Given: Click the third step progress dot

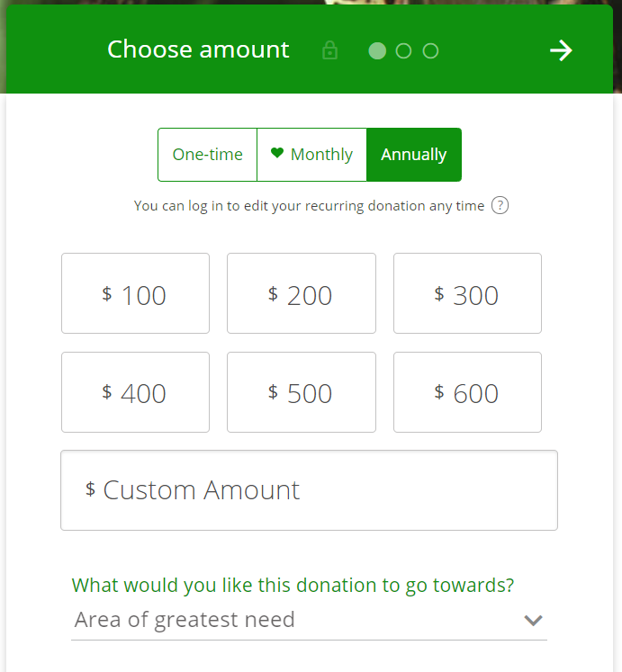Looking at the screenshot, I should point(430,50).
